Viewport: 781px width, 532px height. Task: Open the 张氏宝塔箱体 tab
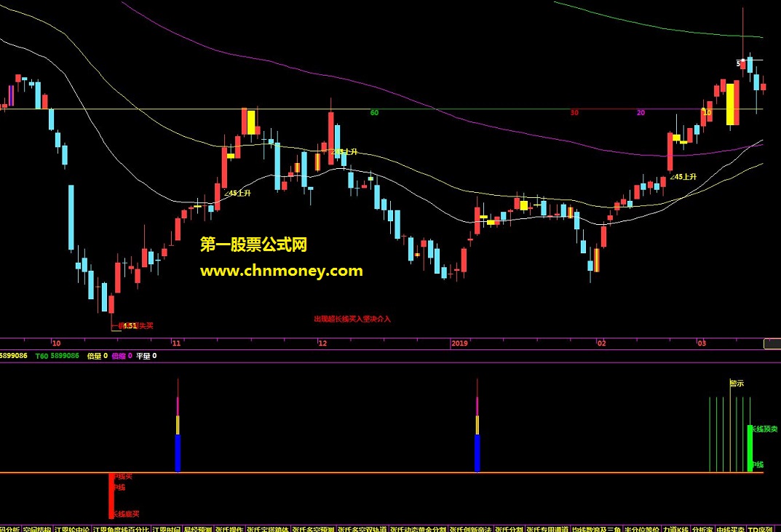(x=268, y=529)
